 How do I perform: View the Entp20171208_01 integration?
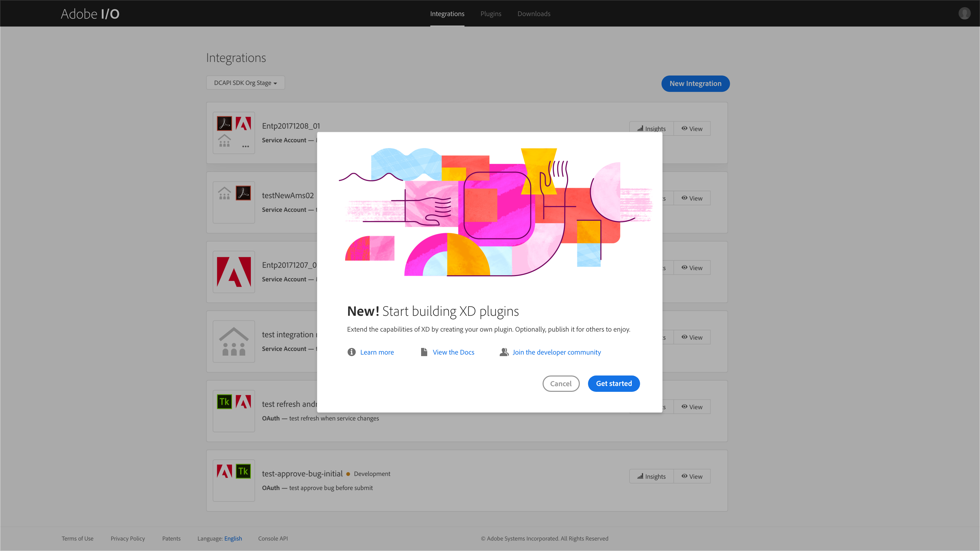[x=692, y=129]
